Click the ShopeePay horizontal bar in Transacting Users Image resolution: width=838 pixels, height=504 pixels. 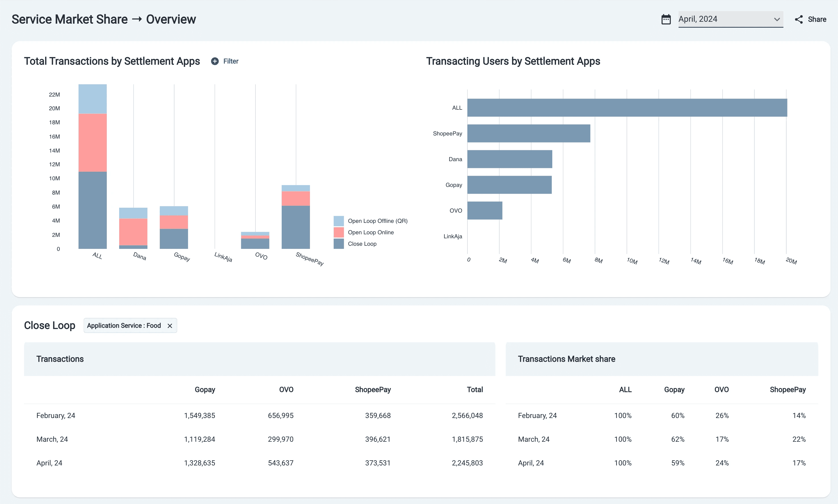pyautogui.click(x=529, y=133)
